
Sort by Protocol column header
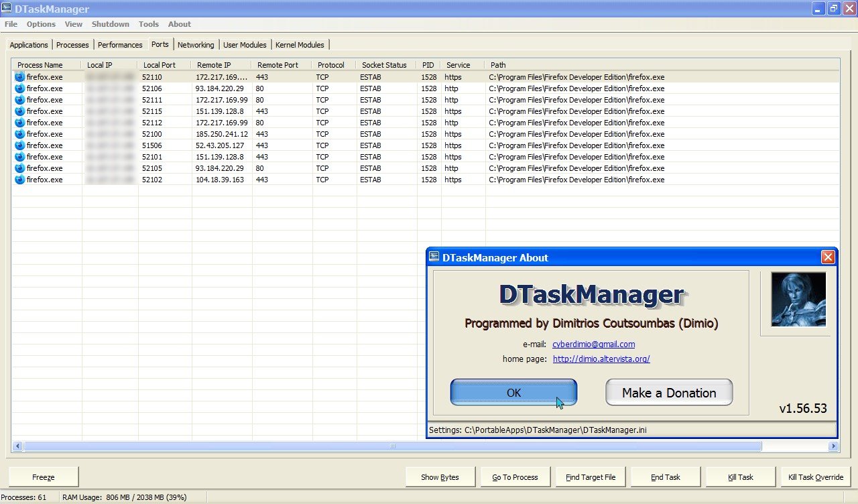(x=334, y=65)
